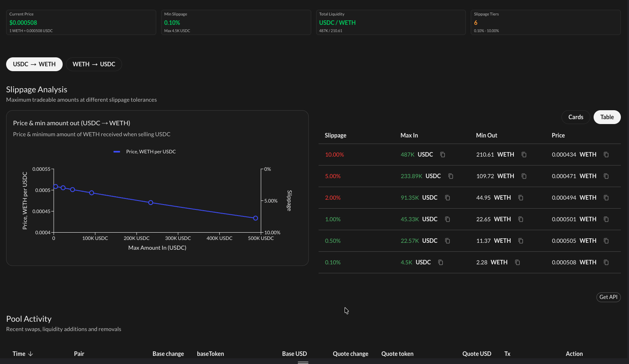629x364 pixels.
Task: Click the Total Liquidity USDC / WETH card
Action: [x=391, y=22]
